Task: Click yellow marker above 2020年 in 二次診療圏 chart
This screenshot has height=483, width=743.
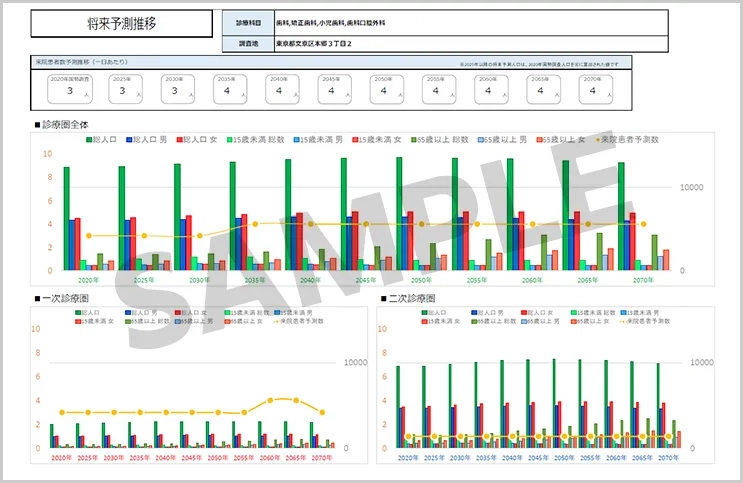Action: click(x=408, y=437)
